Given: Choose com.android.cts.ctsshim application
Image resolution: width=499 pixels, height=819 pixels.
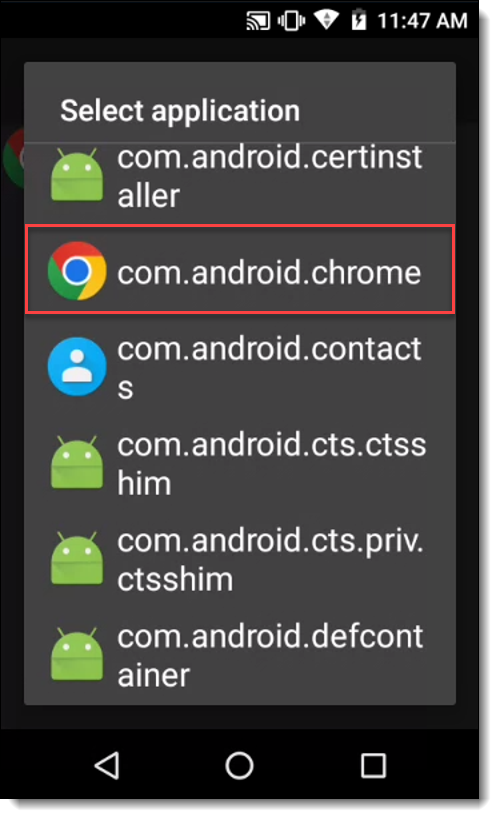Looking at the screenshot, I should pos(240,463).
